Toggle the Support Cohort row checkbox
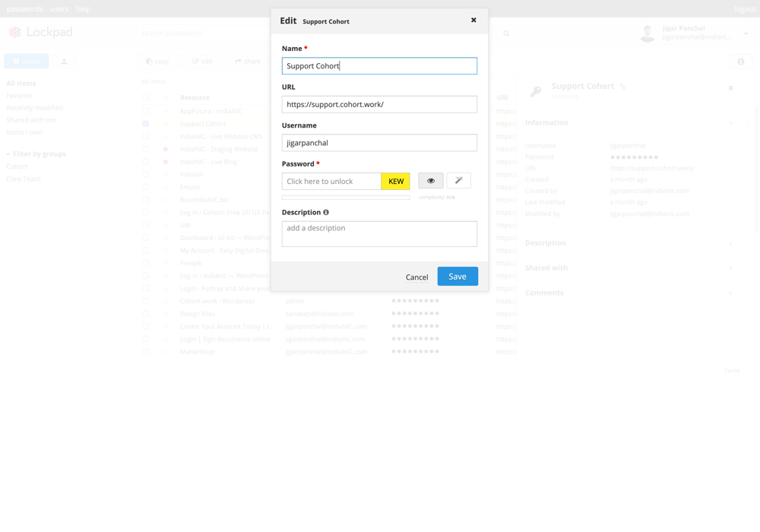Viewport: 760px width, 532px height. pos(145,124)
